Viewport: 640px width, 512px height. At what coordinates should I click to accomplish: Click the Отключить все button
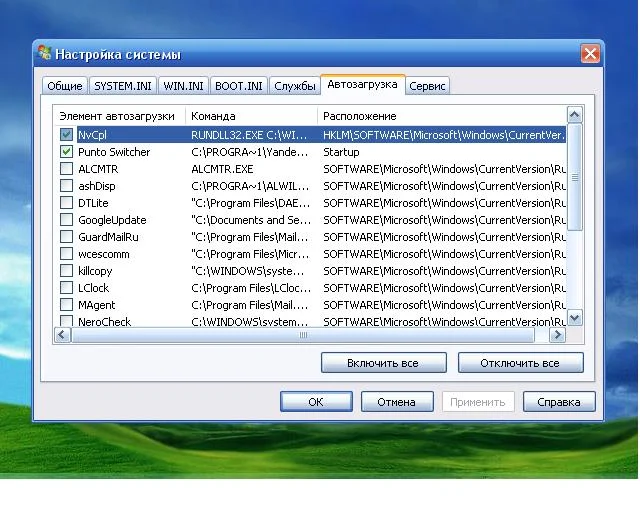point(520,363)
